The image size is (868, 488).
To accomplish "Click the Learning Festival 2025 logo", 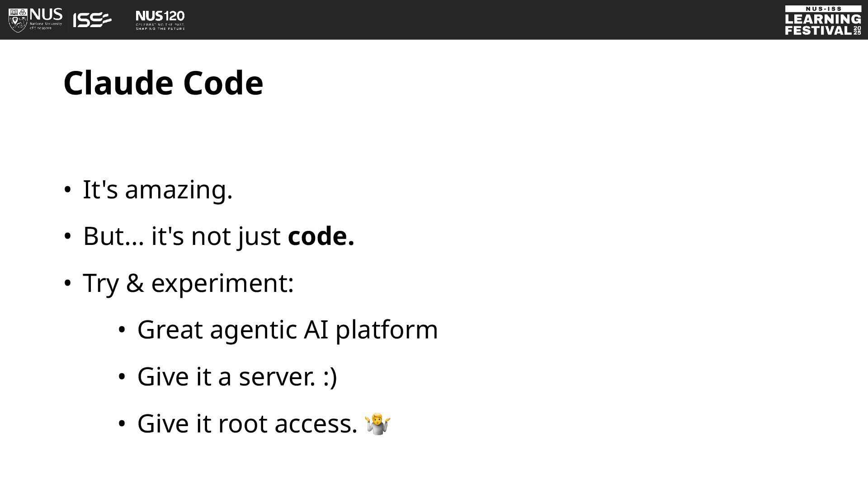I will pyautogui.click(x=823, y=20).
